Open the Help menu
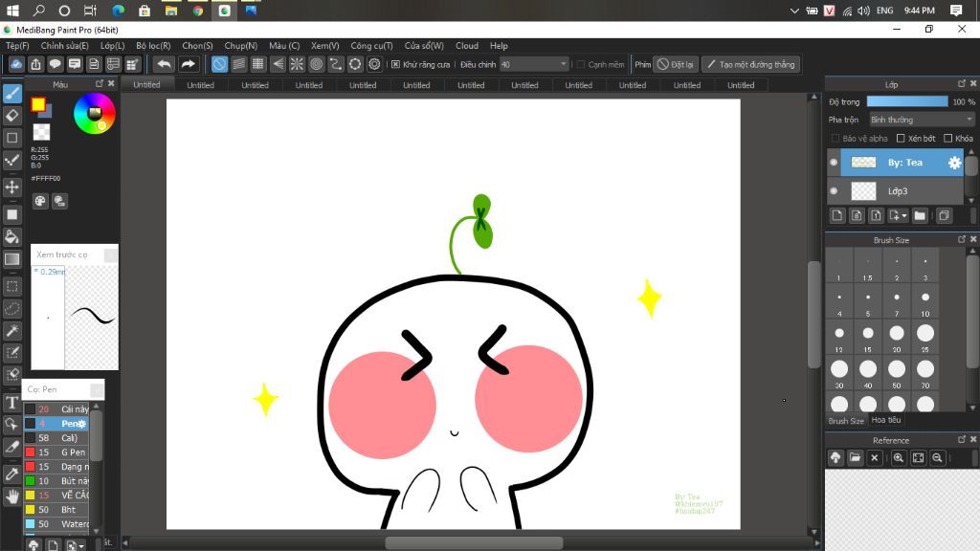The height and width of the screenshot is (551, 980). [x=499, y=46]
